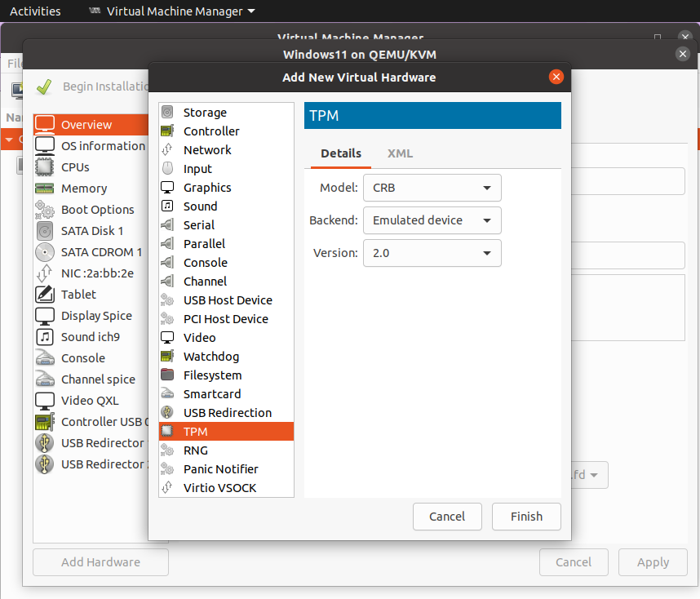The height and width of the screenshot is (599, 700).
Task: Switch to the XML tab
Action: click(400, 153)
